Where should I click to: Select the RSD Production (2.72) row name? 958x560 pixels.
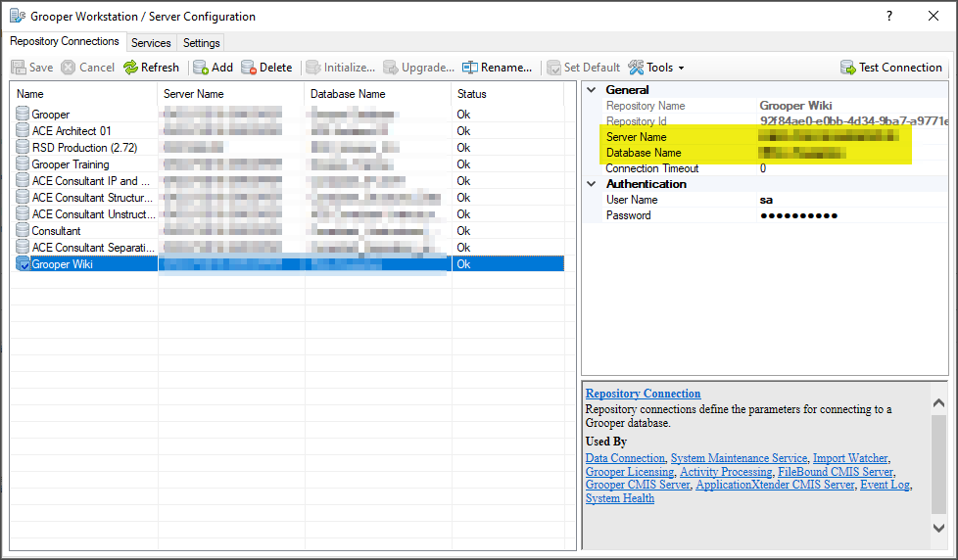(85, 148)
